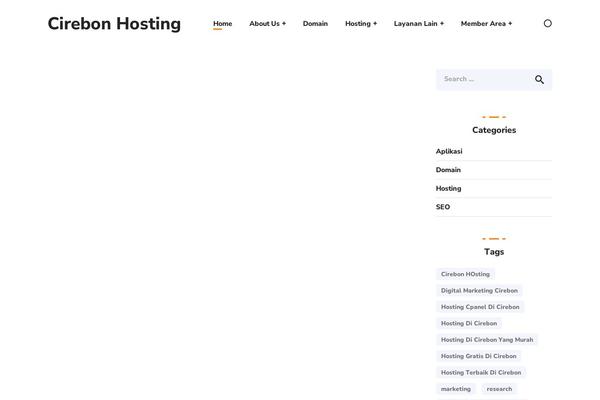This screenshot has height=400, width=600.
Task: Select the Cirebon HOsting tag
Action: [x=465, y=274]
